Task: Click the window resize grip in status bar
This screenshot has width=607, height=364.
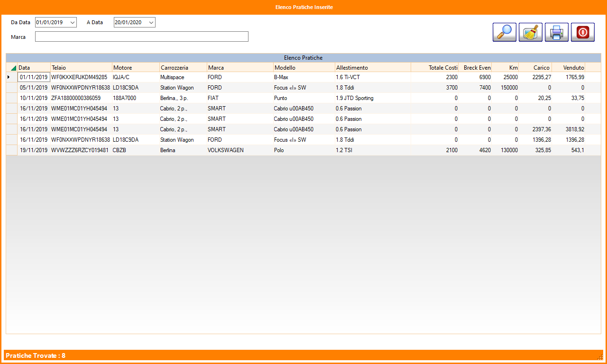Action: tap(600, 356)
